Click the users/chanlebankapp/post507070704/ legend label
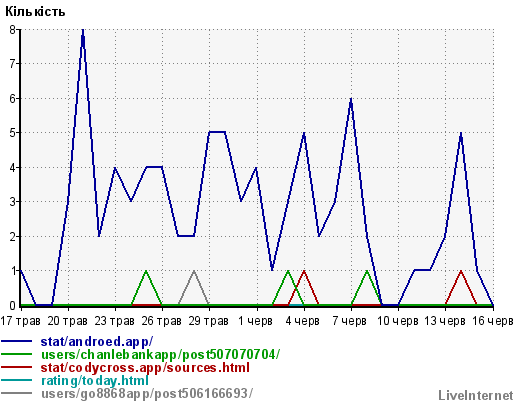The height and width of the screenshot is (405, 520). [160, 354]
